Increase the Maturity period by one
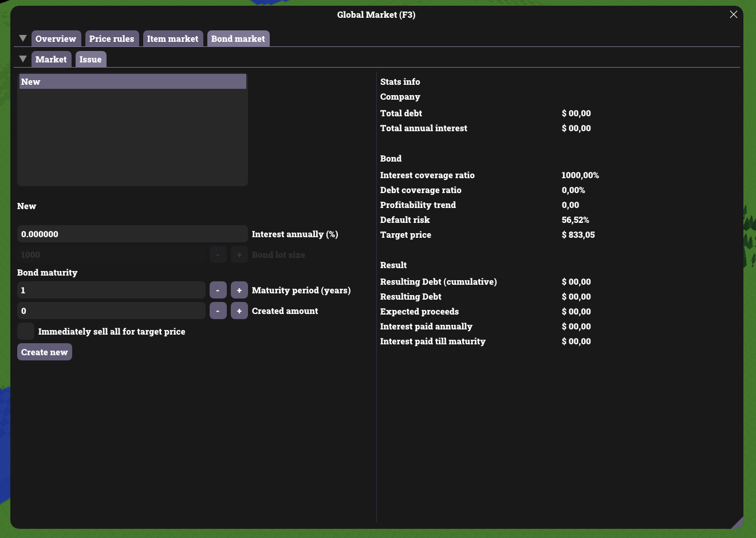This screenshot has height=538, width=756. pyautogui.click(x=239, y=290)
